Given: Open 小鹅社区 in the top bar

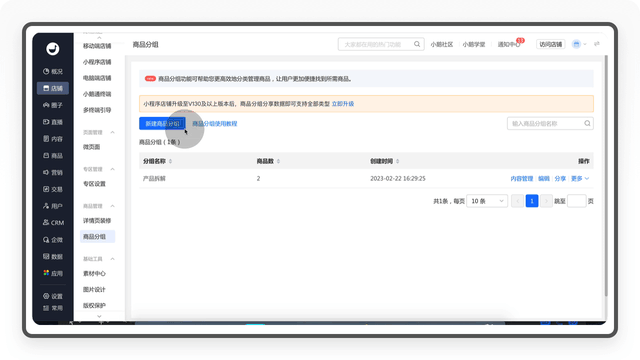Looking at the screenshot, I should pyautogui.click(x=442, y=44).
